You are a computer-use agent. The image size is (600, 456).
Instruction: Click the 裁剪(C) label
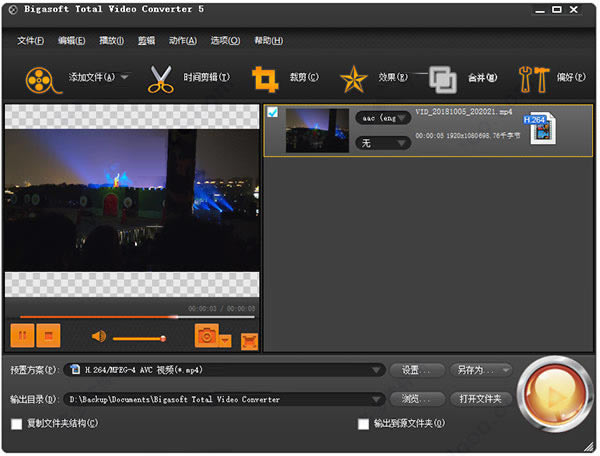(304, 77)
